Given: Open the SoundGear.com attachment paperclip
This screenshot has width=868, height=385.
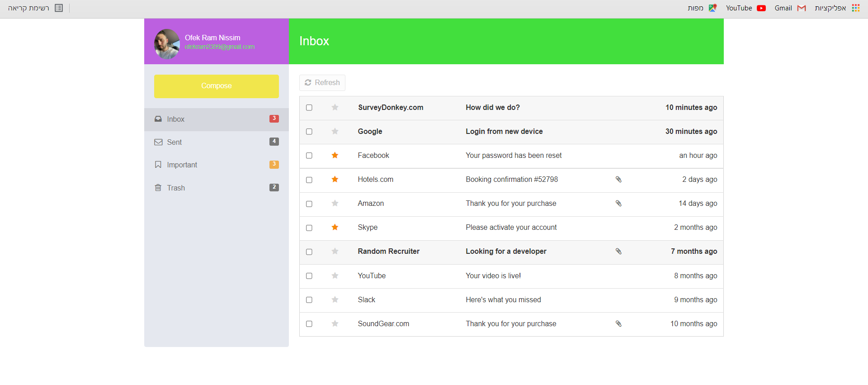Looking at the screenshot, I should [618, 324].
